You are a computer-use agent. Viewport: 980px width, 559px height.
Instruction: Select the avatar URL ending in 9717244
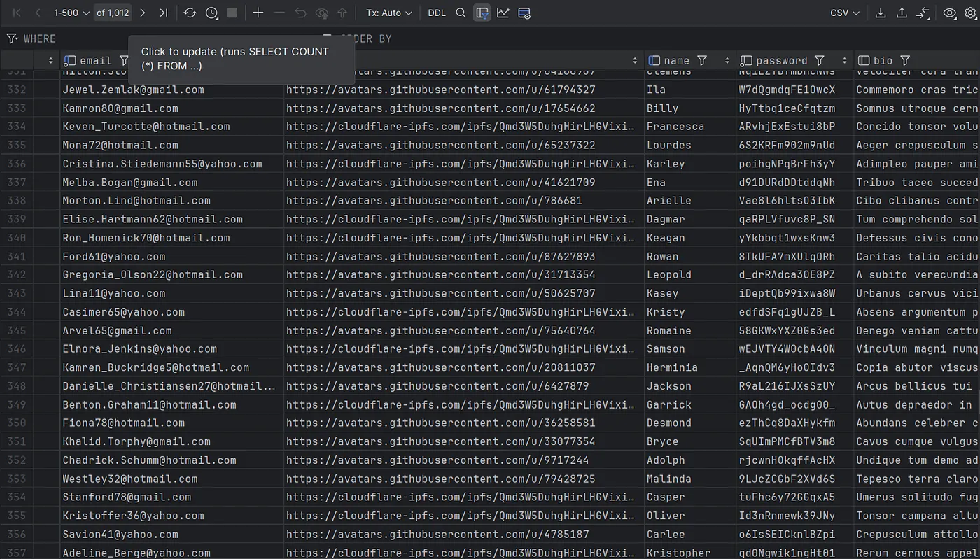coord(463,460)
